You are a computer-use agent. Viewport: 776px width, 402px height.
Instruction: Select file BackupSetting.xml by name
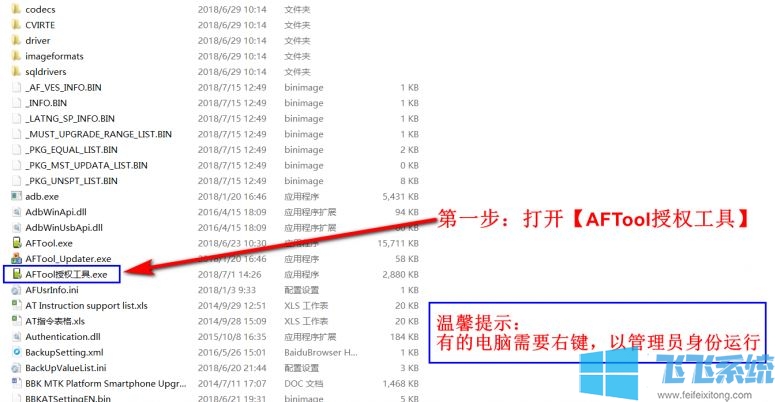(64, 352)
